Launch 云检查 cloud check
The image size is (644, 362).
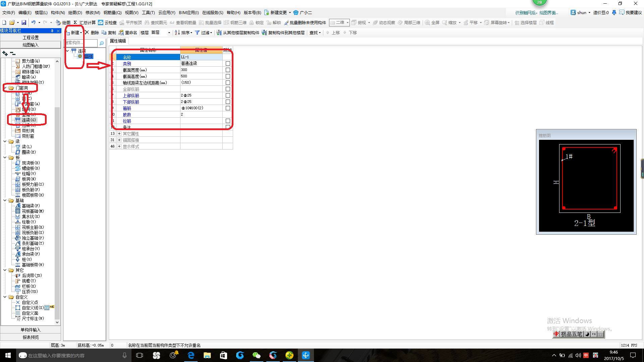(x=107, y=22)
